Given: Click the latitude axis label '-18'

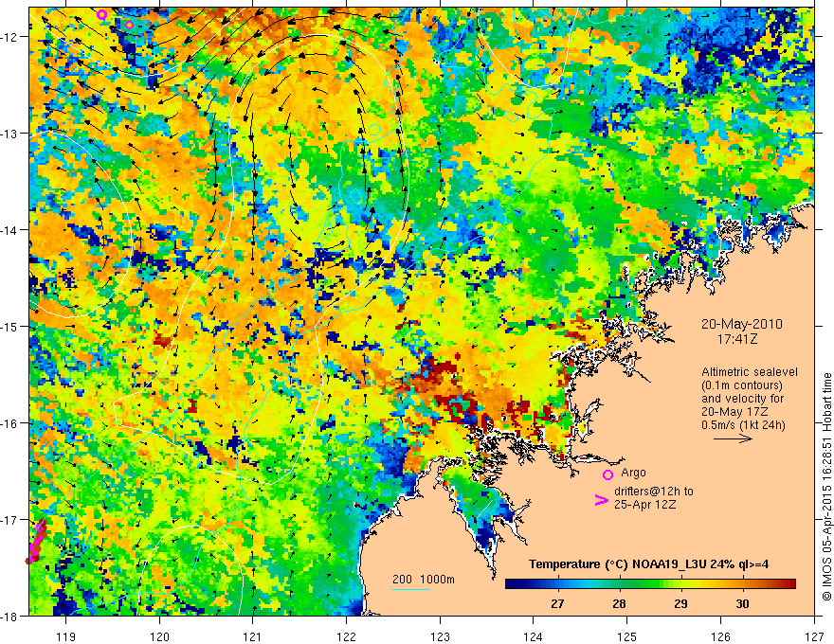Looking at the screenshot, I should point(10,616).
